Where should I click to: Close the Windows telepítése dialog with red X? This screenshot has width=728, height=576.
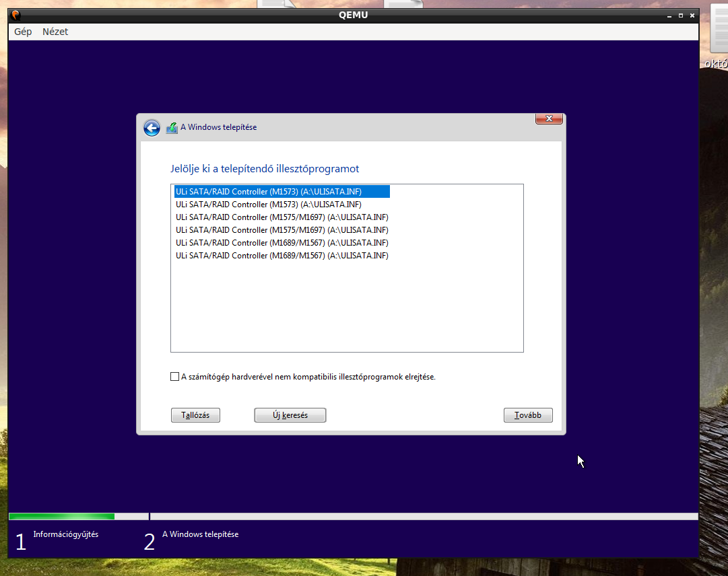(x=549, y=118)
